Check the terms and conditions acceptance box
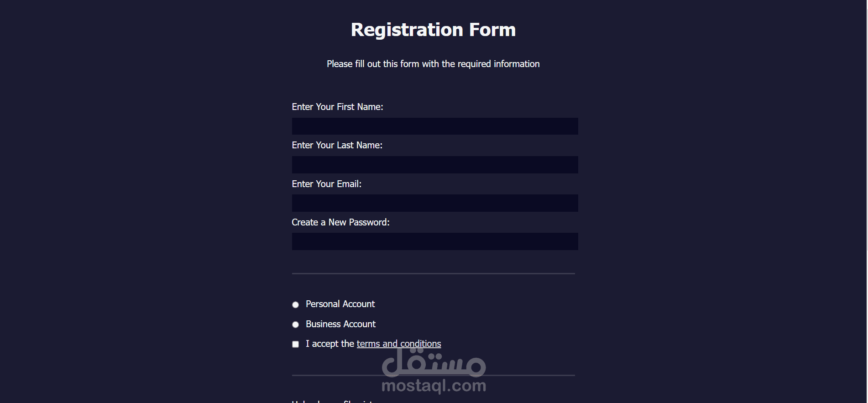868x403 pixels. (x=295, y=344)
